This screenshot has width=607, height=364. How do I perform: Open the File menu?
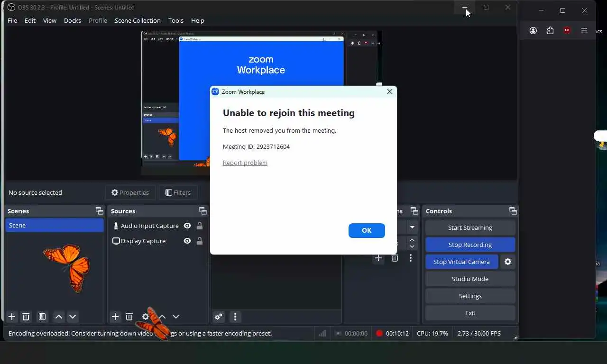12,20
